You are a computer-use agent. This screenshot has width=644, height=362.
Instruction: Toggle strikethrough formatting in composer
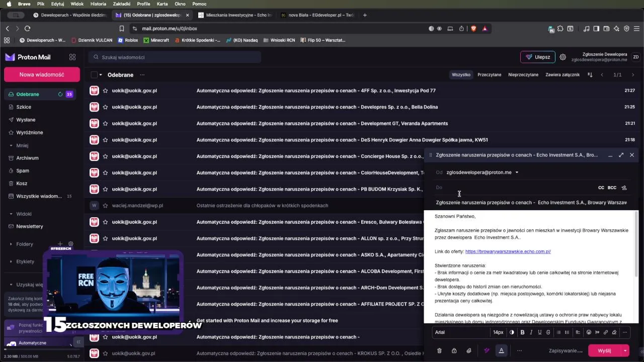pos(548,332)
